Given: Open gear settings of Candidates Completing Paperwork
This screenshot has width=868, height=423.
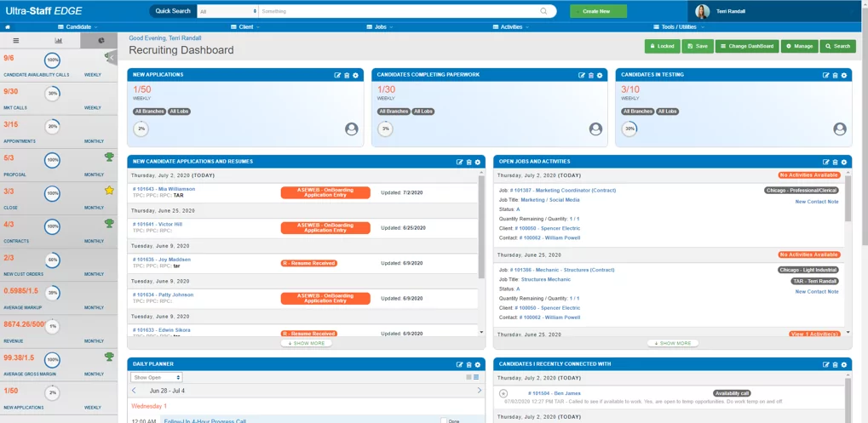Looking at the screenshot, I should (600, 75).
